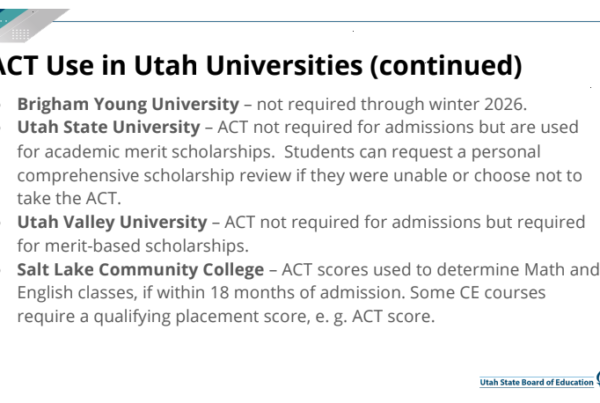
Task: Click the bold Utah State University heading
Action: coord(109,127)
